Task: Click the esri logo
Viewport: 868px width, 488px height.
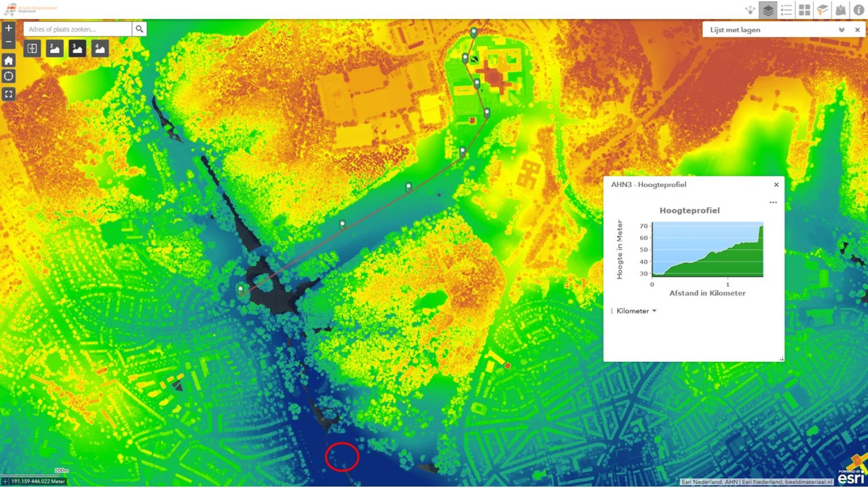Action: point(851,477)
